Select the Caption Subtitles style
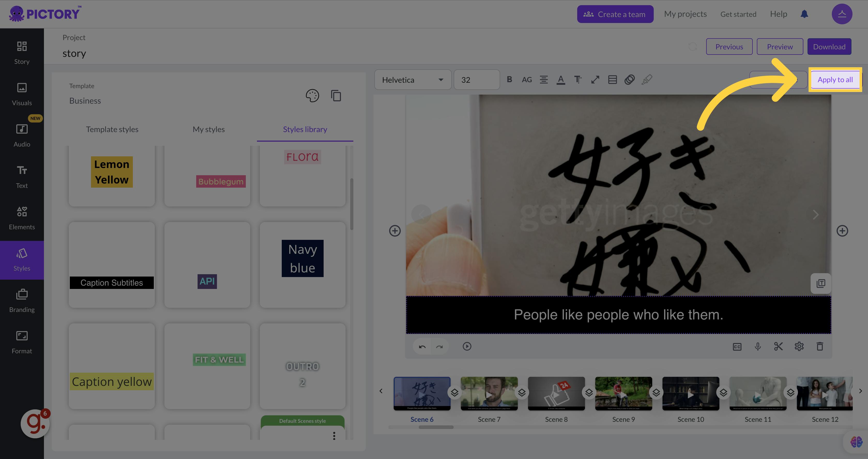The height and width of the screenshot is (459, 868). (x=111, y=265)
